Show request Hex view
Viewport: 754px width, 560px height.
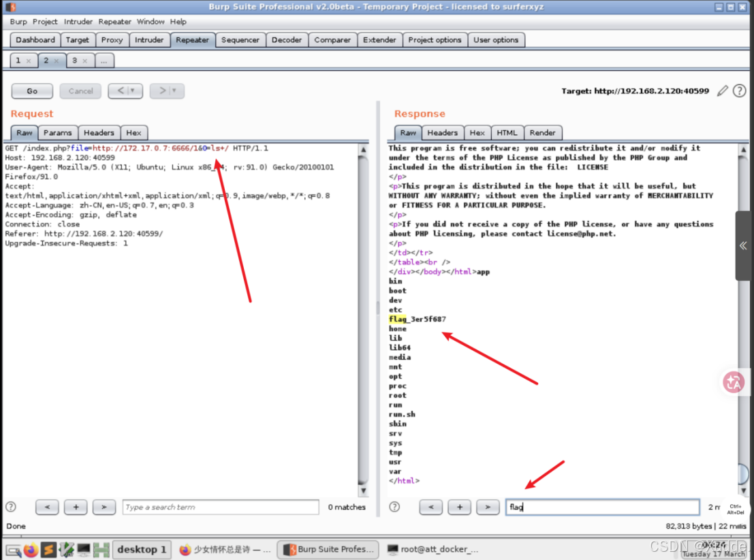click(133, 133)
